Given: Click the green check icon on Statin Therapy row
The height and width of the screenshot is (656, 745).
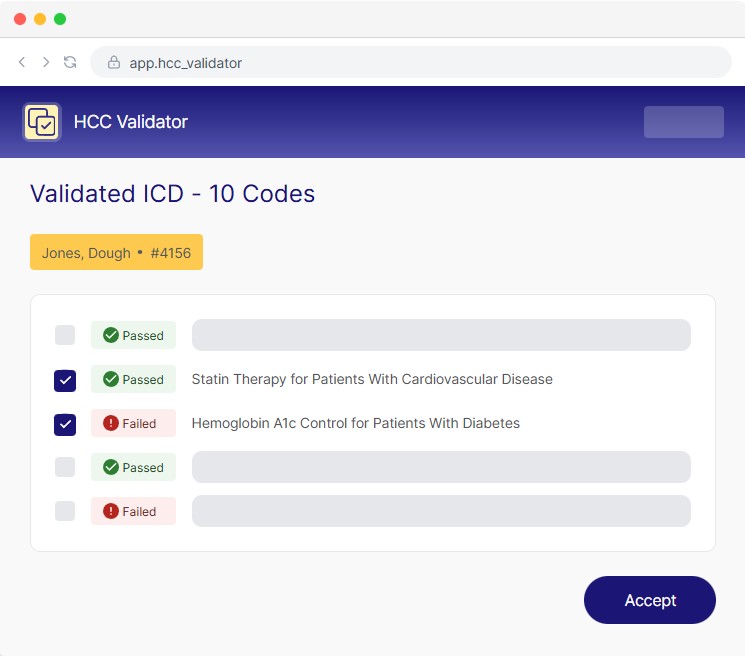Looking at the screenshot, I should pos(111,380).
